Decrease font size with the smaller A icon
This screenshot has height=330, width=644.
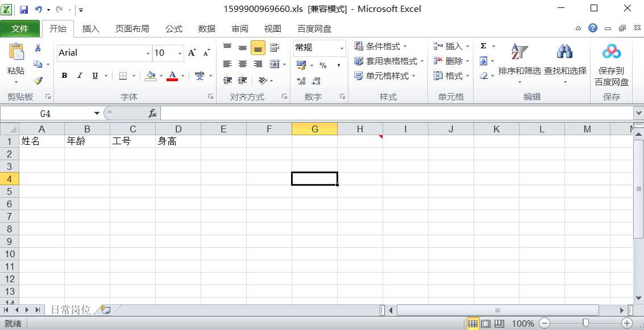(x=206, y=52)
